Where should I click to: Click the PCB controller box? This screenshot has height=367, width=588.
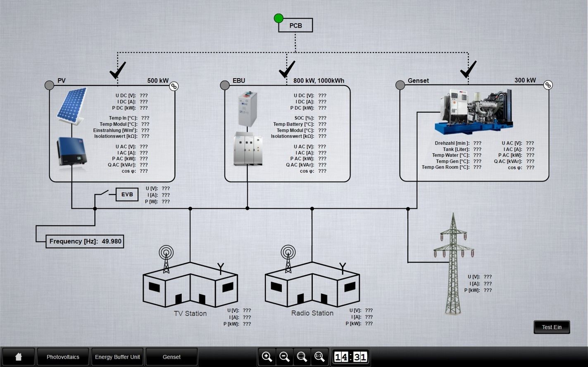(x=295, y=26)
